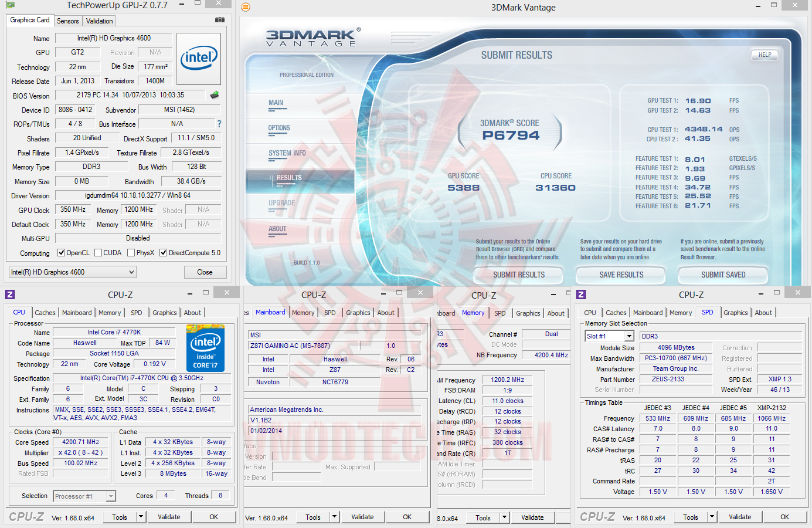The height and width of the screenshot is (528, 812).
Task: Click the GPU-Z title bar app icon
Action: (x=10, y=5)
